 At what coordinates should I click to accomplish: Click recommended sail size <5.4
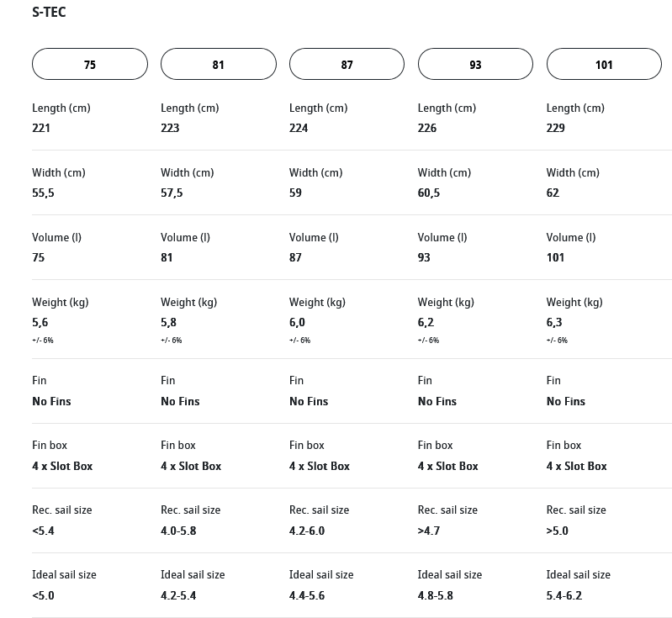point(43,531)
